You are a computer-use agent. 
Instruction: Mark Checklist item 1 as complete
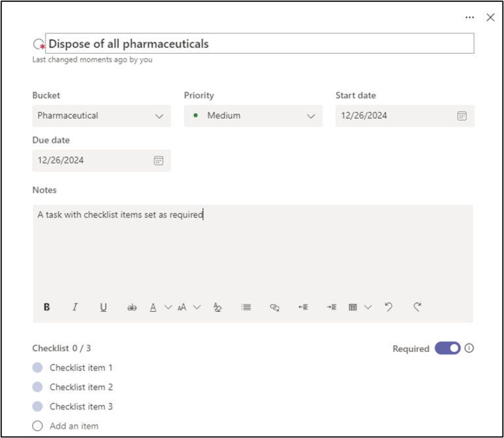pos(37,368)
